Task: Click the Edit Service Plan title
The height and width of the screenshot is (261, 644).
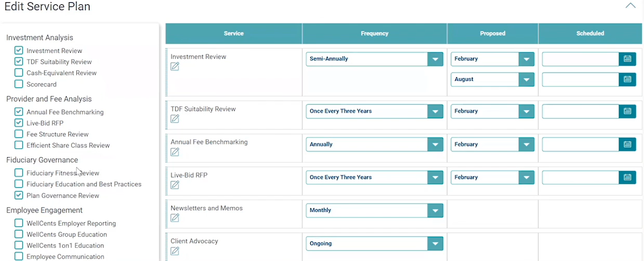Action: 47,6
